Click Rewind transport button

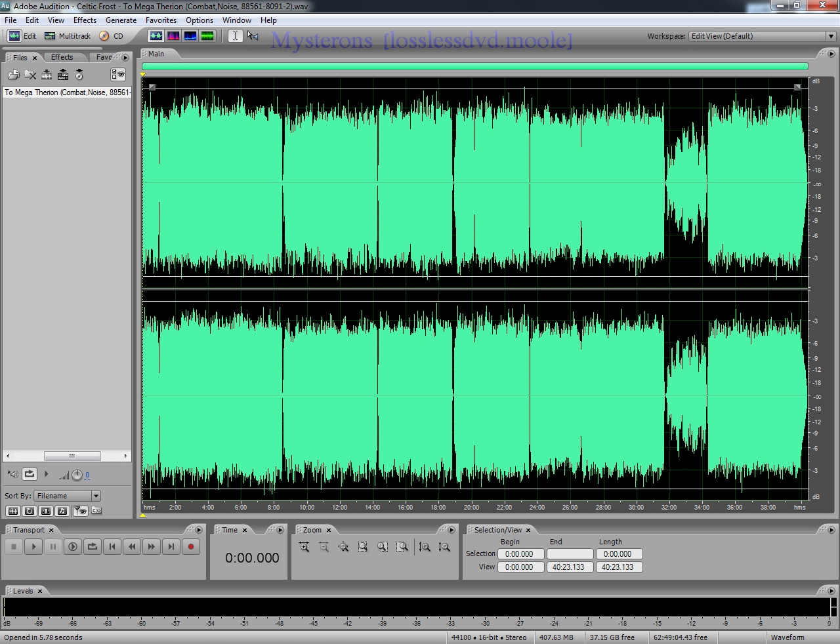132,546
